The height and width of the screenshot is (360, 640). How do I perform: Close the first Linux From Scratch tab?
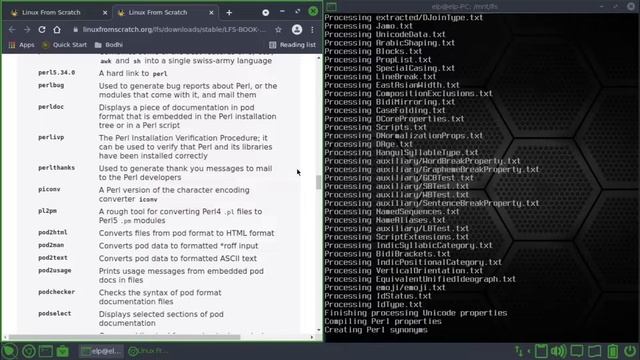click(105, 13)
